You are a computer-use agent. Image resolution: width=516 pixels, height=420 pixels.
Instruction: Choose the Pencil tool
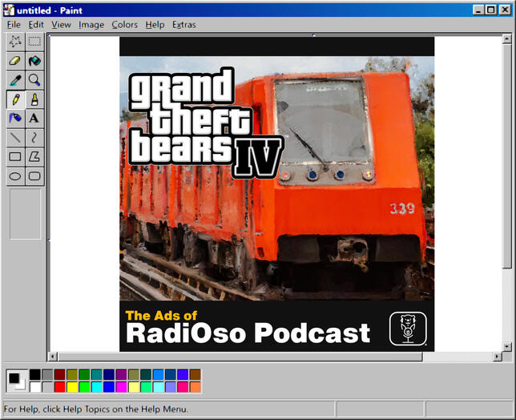pyautogui.click(x=15, y=99)
